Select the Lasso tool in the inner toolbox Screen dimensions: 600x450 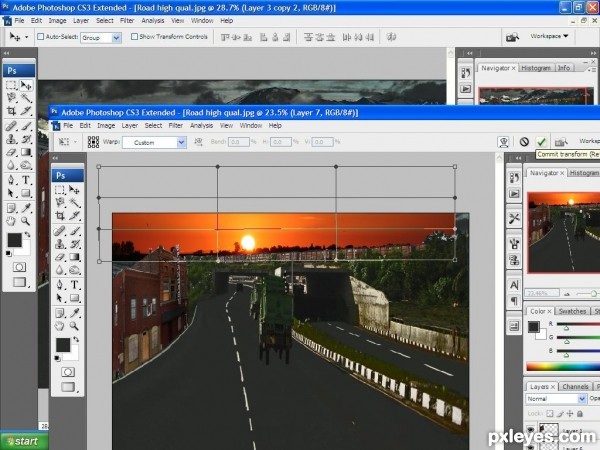click(60, 202)
